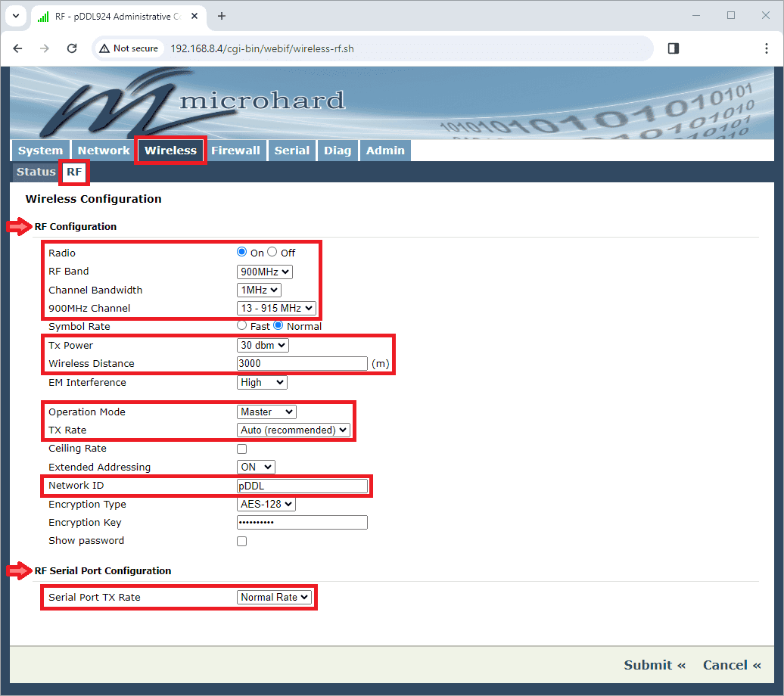Click the Not secure warning icon

pos(105,48)
